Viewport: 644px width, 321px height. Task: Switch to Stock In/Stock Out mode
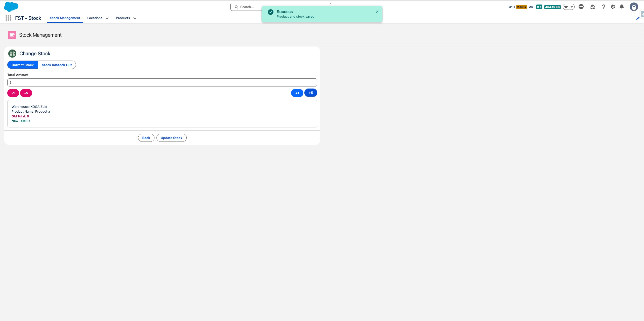(57, 65)
